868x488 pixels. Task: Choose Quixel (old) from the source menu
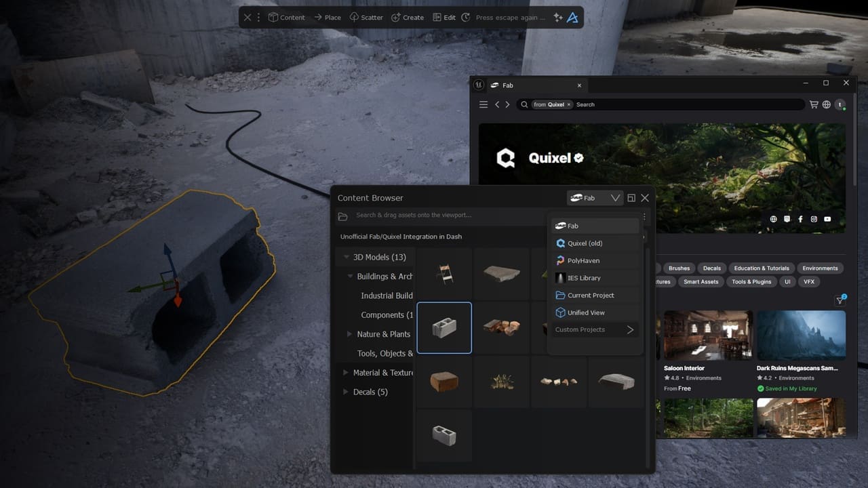pos(594,243)
